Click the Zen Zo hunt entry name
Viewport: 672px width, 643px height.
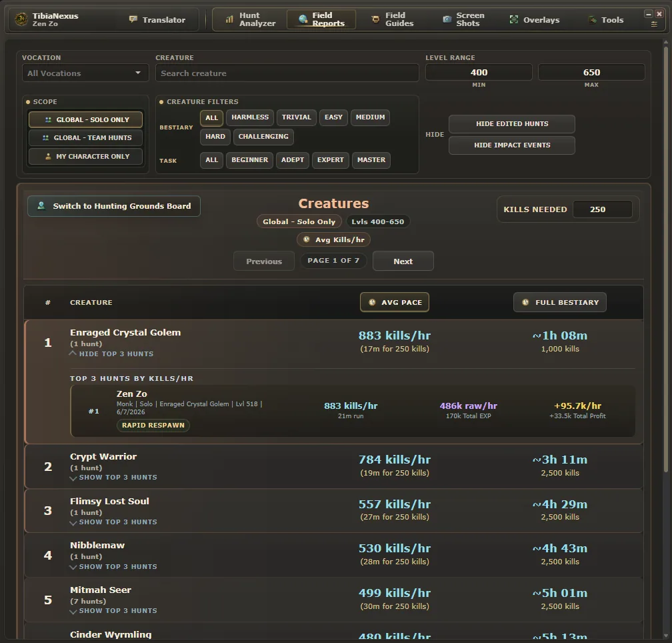(x=131, y=394)
